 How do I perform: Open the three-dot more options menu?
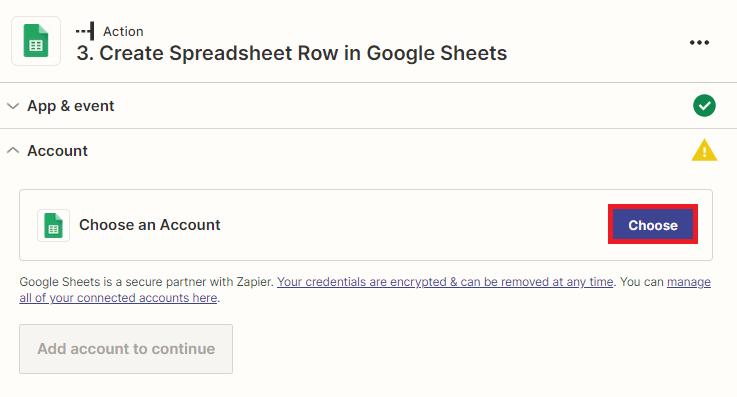point(699,42)
